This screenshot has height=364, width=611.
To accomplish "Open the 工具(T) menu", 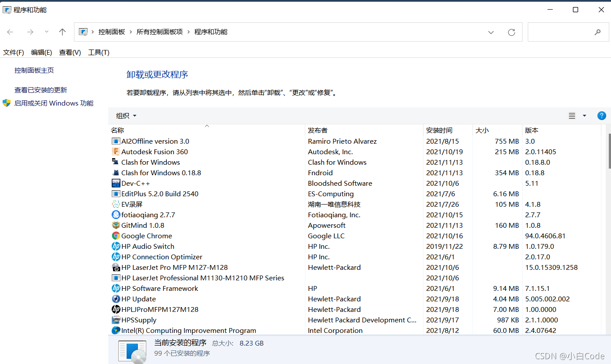I will point(99,53).
